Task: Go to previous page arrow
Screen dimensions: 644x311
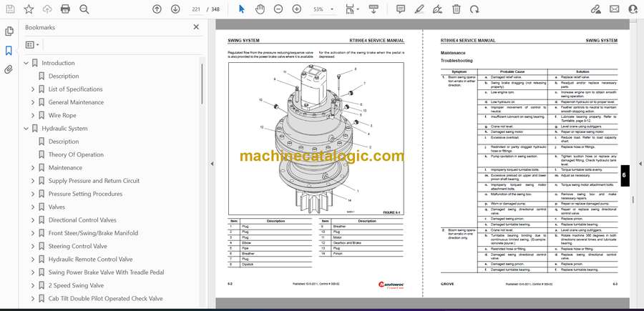Action: 157,9
